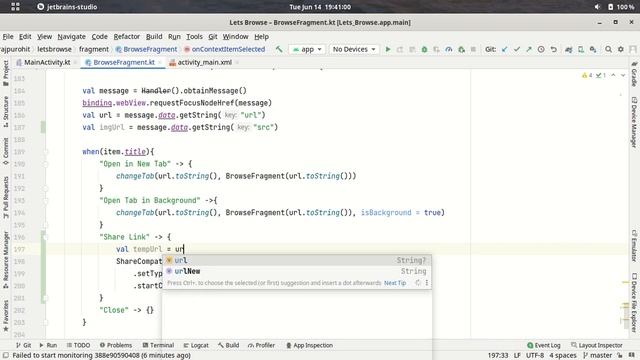Click Apply Changes and Restart Activity icon
The width and height of the screenshot is (640, 360).
coord(400,49)
